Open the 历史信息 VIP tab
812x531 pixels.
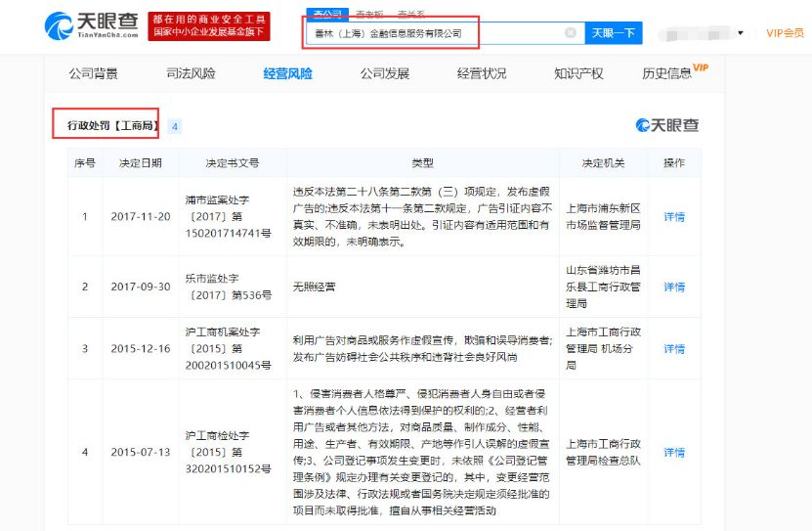tap(675, 72)
